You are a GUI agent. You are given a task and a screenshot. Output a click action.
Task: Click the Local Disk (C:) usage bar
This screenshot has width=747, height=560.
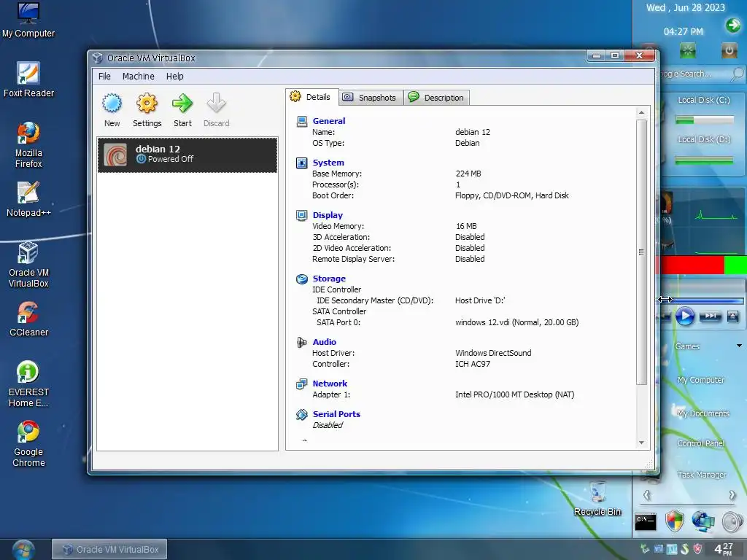(x=704, y=120)
